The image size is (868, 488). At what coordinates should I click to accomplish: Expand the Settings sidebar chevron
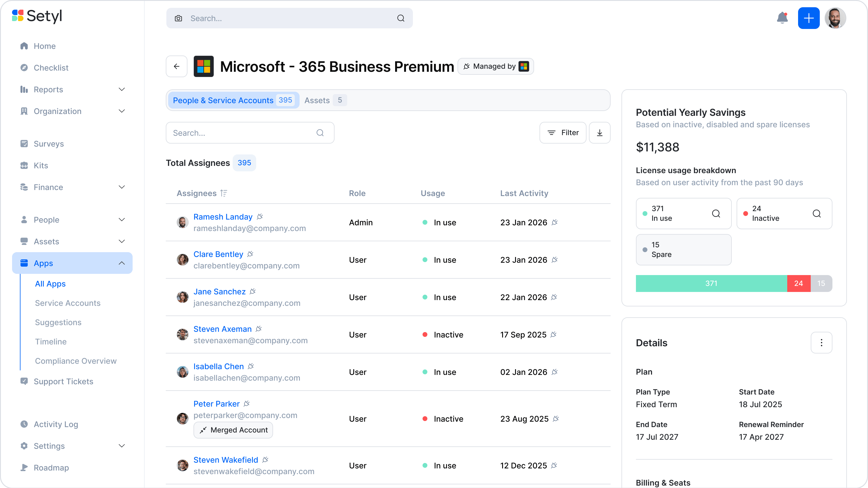point(122,446)
